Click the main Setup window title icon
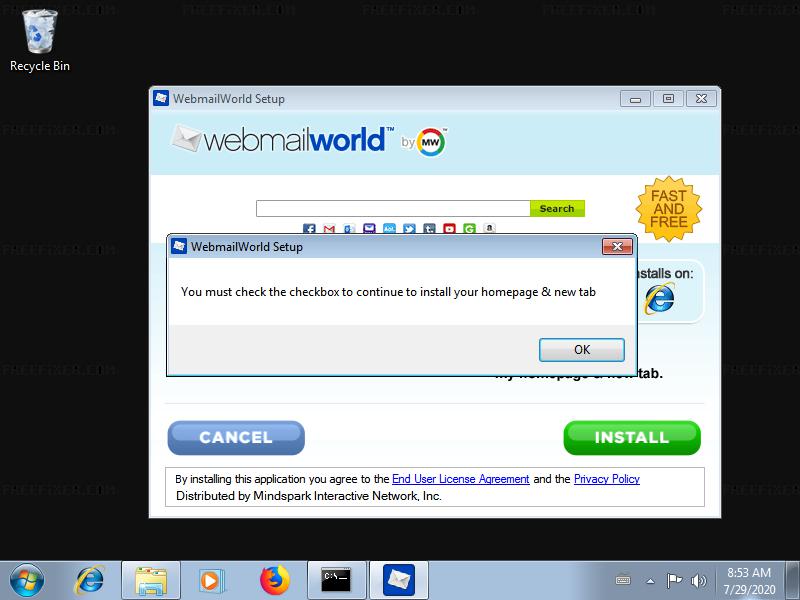 click(161, 98)
